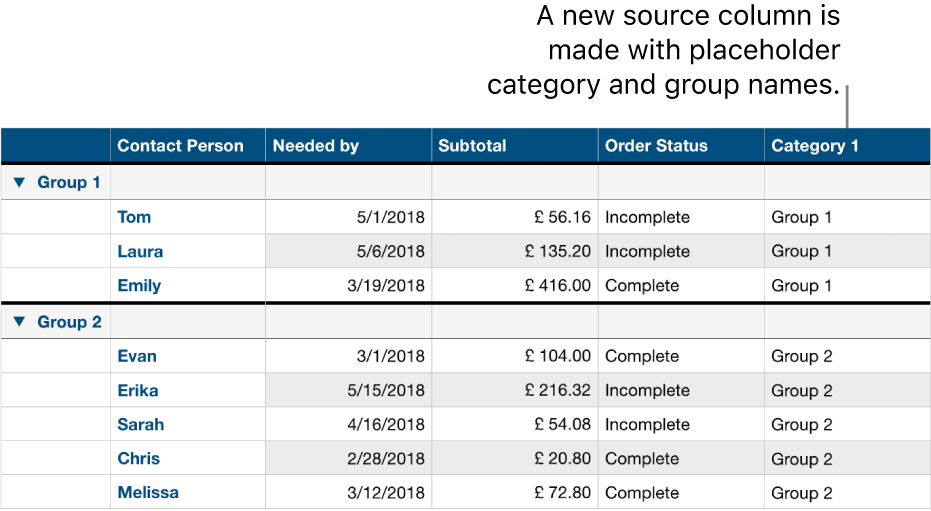Click the 5/15/2018 date cell
This screenshot has height=511, width=931.
click(384, 390)
